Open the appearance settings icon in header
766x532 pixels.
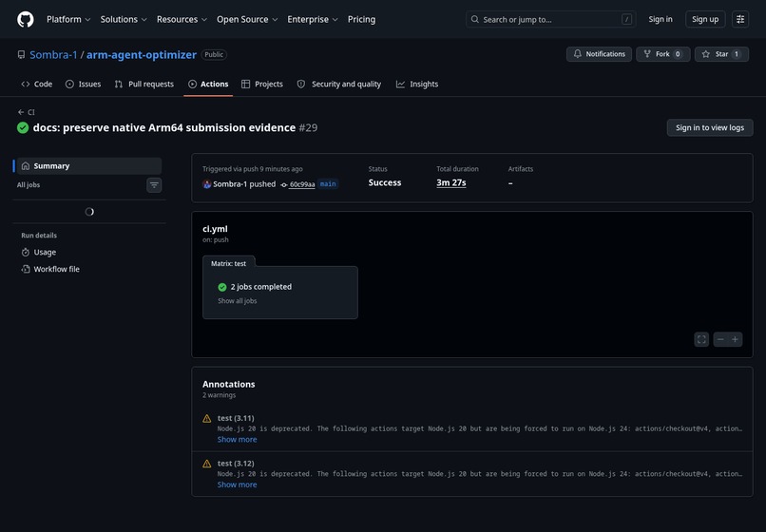[x=740, y=20]
